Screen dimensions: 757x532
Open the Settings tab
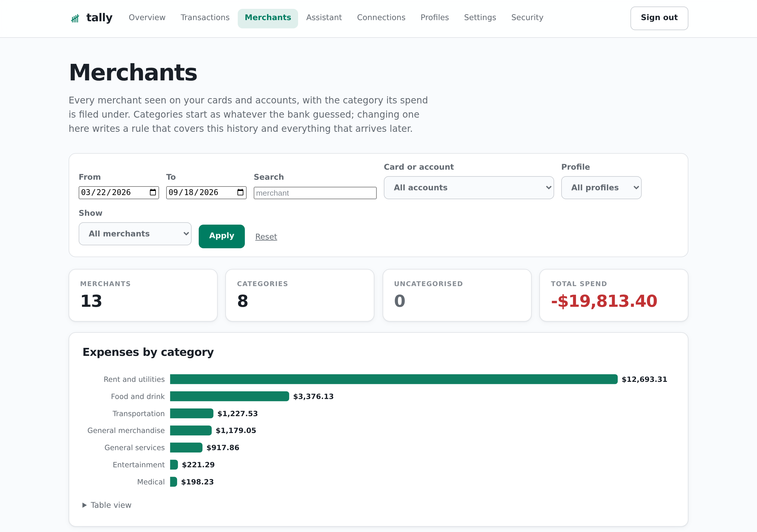coord(480,17)
